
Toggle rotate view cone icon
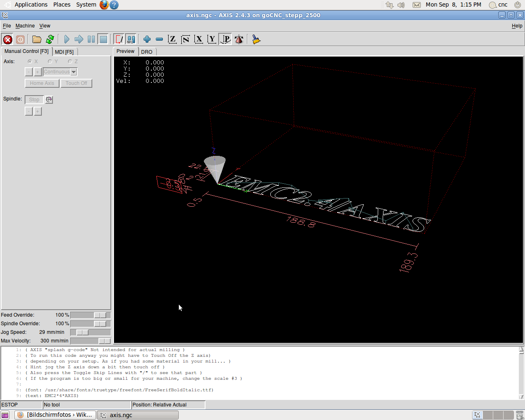[239, 39]
